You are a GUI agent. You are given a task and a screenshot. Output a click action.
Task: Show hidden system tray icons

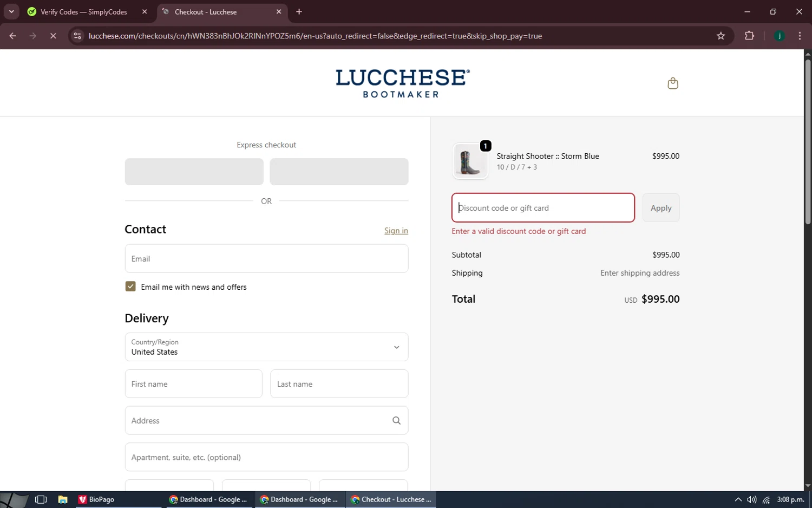point(738,499)
